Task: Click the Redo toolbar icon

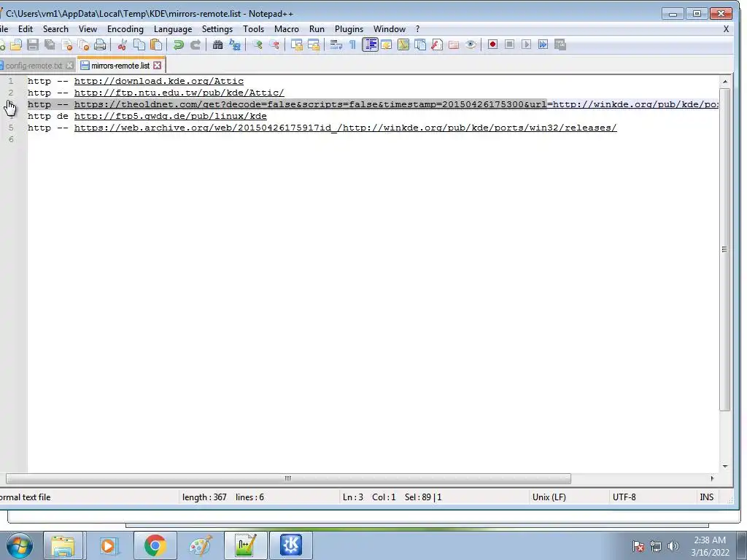Action: coord(196,44)
